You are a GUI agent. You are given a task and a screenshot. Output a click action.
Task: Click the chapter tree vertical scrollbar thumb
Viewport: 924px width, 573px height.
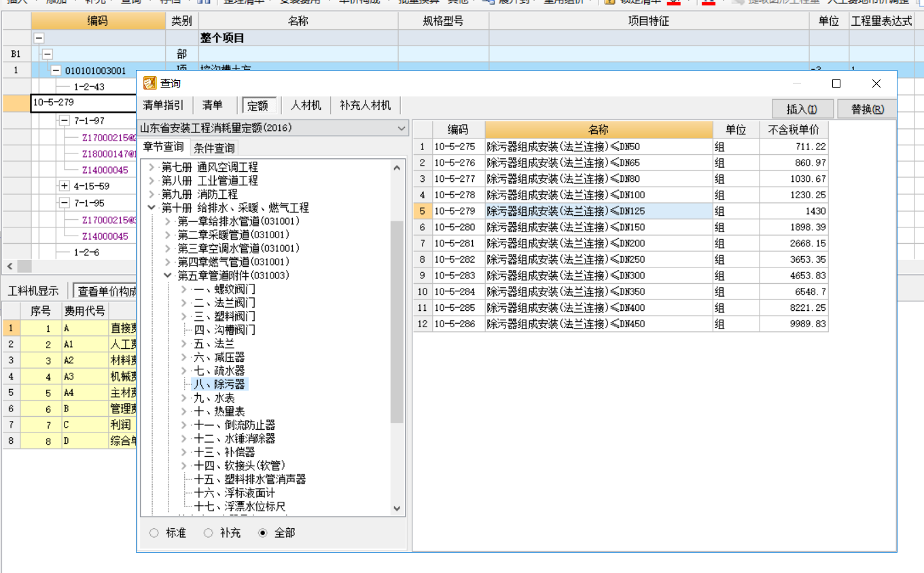(x=397, y=320)
